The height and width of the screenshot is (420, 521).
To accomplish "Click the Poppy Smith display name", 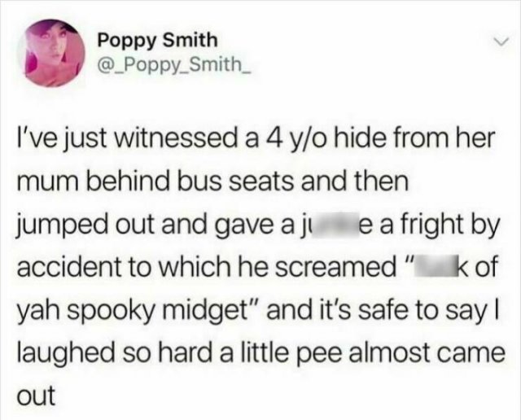I will tap(157, 40).
